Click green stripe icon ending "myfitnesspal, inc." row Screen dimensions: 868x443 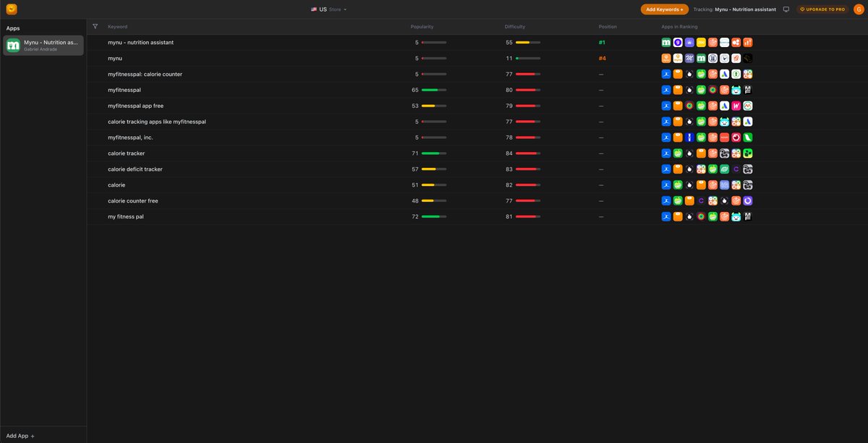[748, 138]
